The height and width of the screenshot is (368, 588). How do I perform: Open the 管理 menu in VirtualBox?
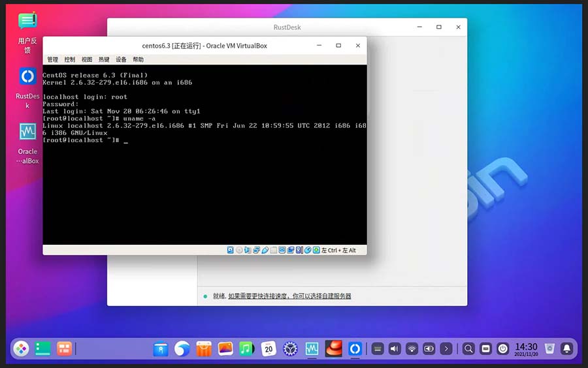click(52, 59)
